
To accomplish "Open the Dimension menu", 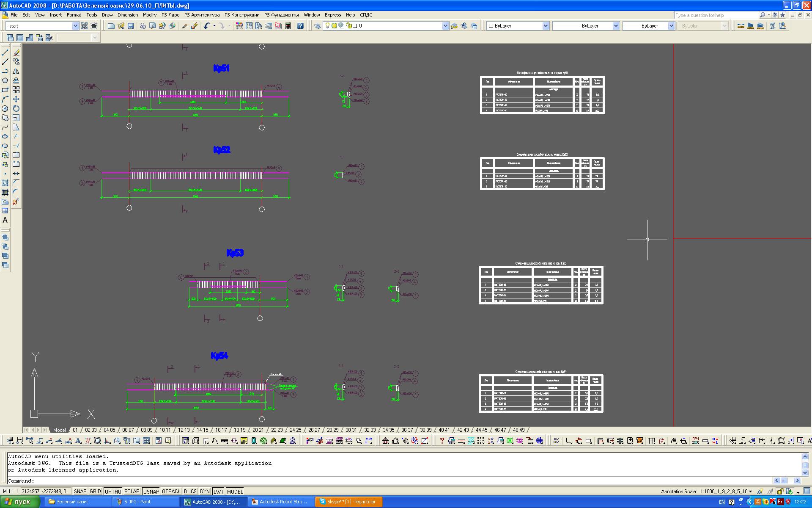I will click(127, 15).
